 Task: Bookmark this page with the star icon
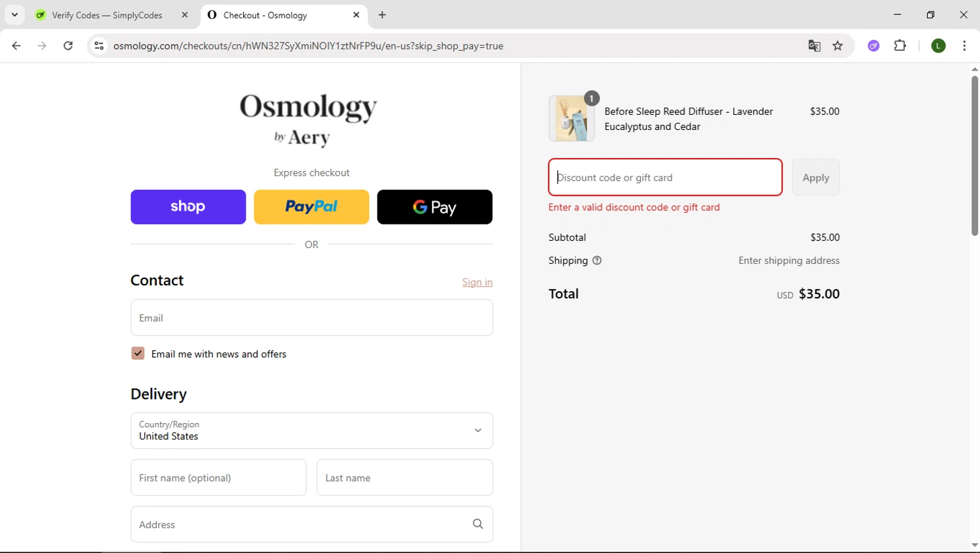pos(838,46)
